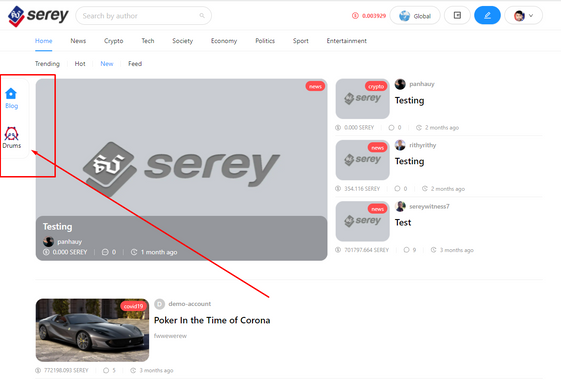Click the 1 month ago timestamp on featured post

[x=159, y=252]
